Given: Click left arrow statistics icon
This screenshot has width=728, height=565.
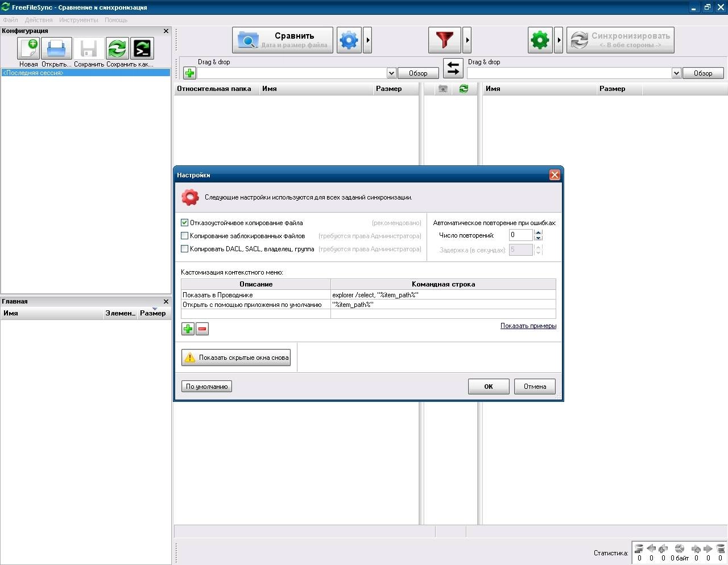Looking at the screenshot, I should click(651, 549).
